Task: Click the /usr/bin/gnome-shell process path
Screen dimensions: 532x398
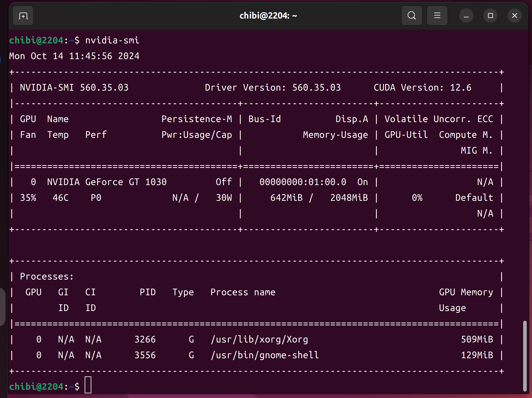Action: click(x=265, y=355)
